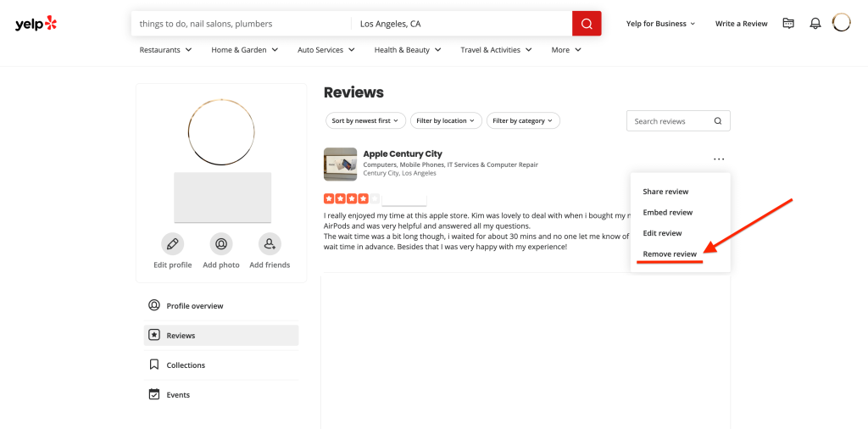This screenshot has width=868, height=429.
Task: Open the user avatar menu in header
Action: [841, 23]
